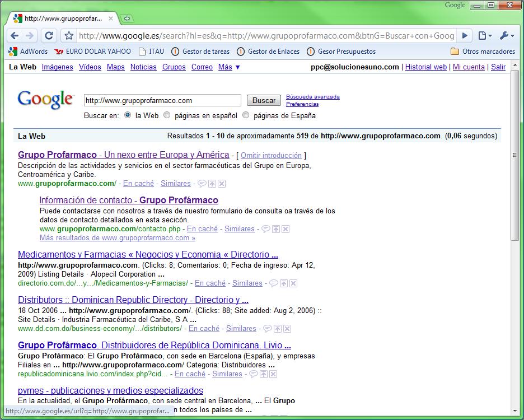Remove the directorio.com.do result

coord(293,283)
